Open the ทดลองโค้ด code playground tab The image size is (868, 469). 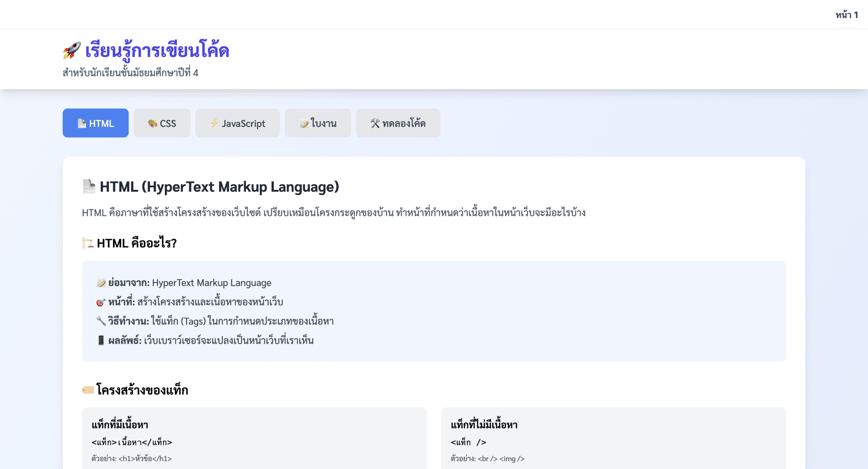click(x=398, y=123)
